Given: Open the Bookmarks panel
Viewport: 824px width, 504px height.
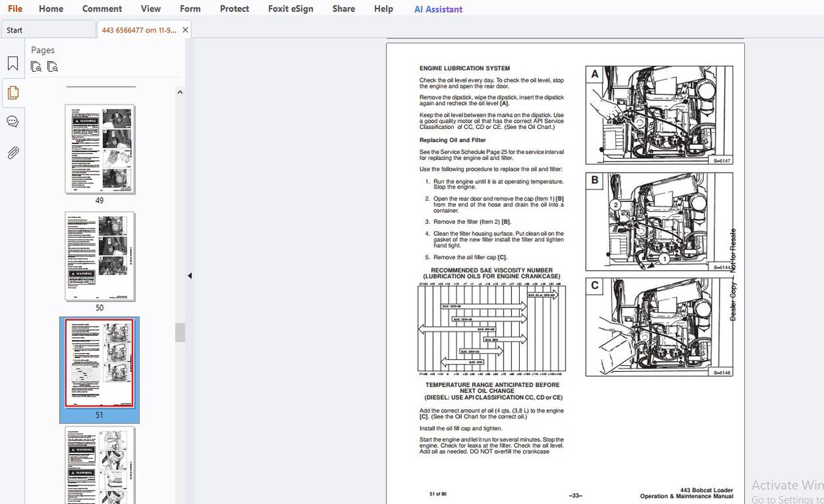Looking at the screenshot, I should coord(13,63).
